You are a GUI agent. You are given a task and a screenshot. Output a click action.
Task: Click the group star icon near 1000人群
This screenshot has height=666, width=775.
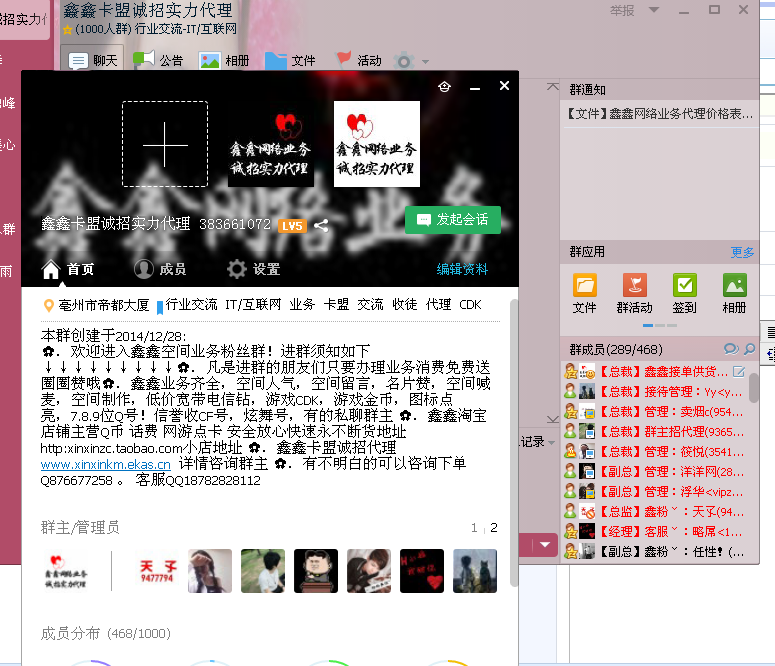[68, 30]
